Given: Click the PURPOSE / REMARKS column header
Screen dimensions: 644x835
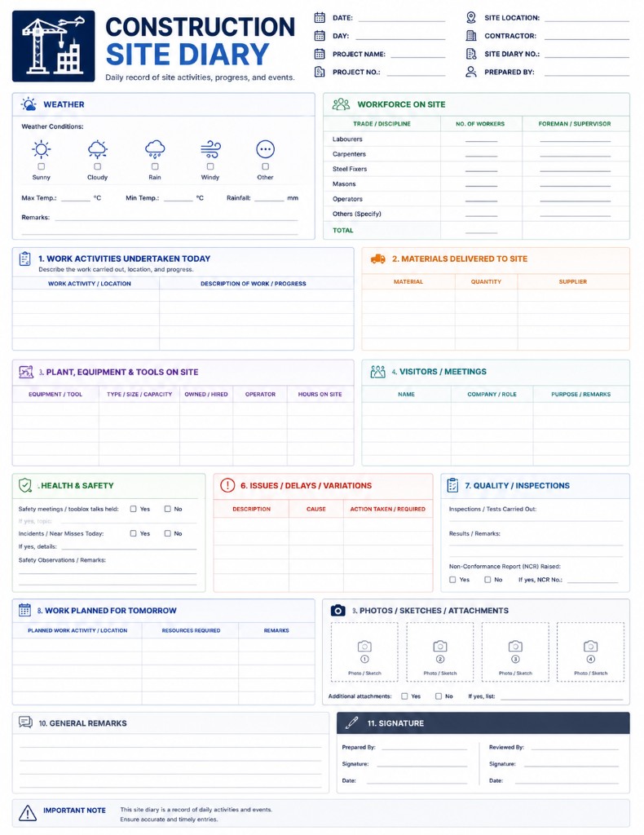Looking at the screenshot, I should point(580,395).
